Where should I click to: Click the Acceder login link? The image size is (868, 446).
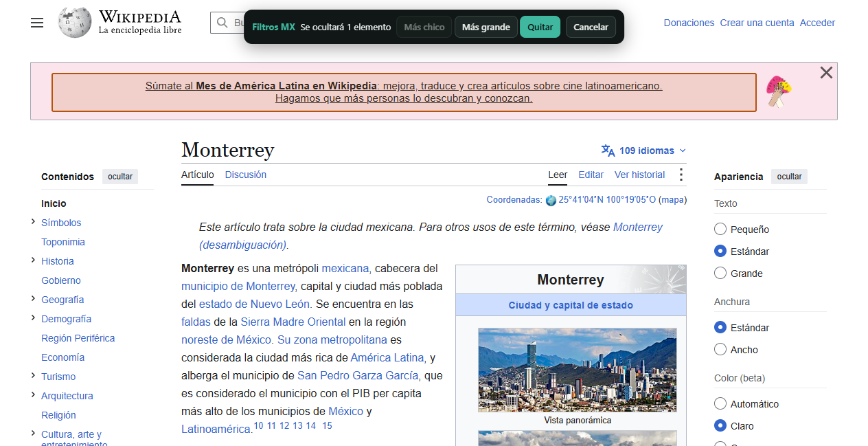pyautogui.click(x=817, y=23)
